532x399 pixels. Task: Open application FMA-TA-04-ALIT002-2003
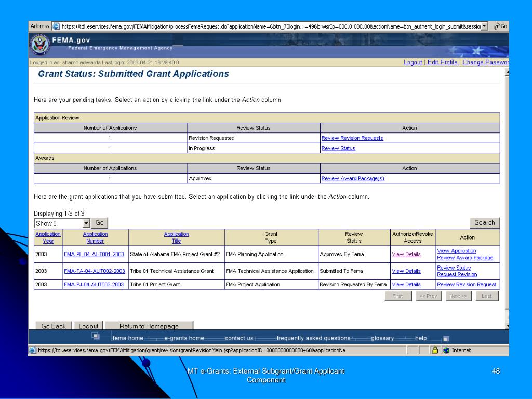[95, 271]
